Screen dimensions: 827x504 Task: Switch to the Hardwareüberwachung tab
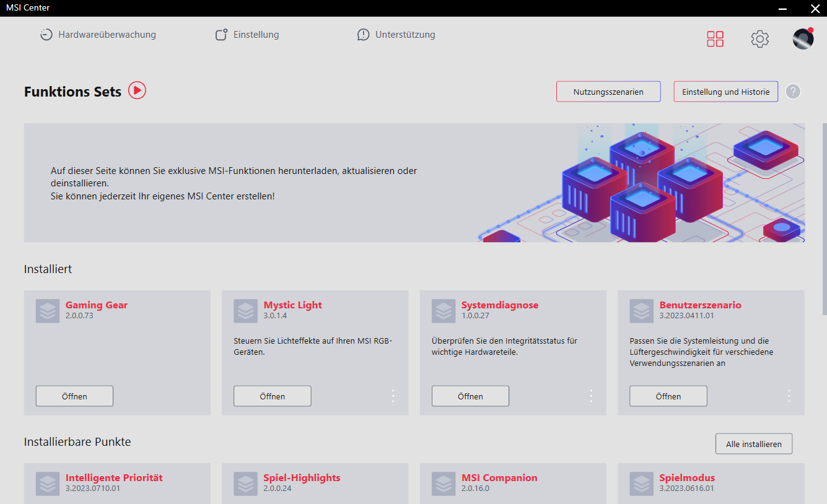[x=98, y=35]
